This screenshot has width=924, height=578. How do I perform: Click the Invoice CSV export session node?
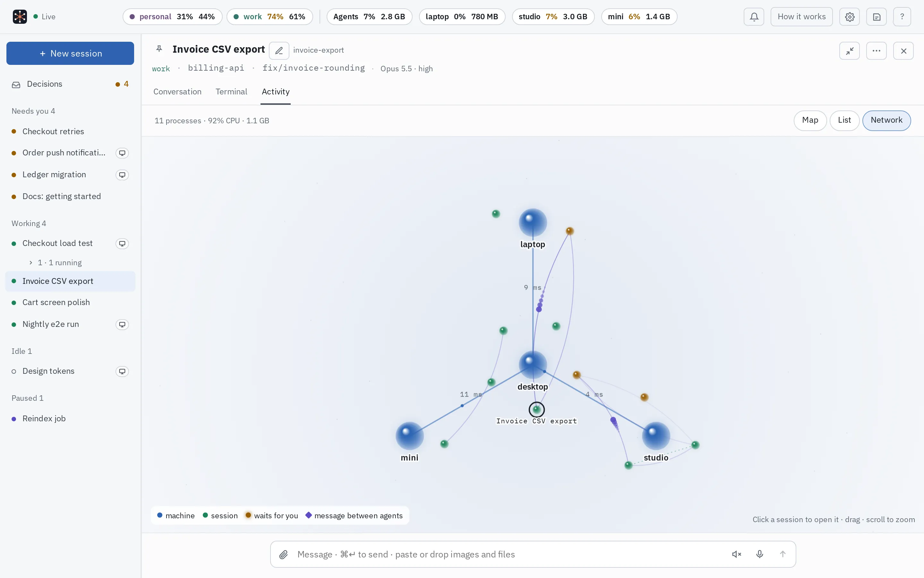point(536,409)
